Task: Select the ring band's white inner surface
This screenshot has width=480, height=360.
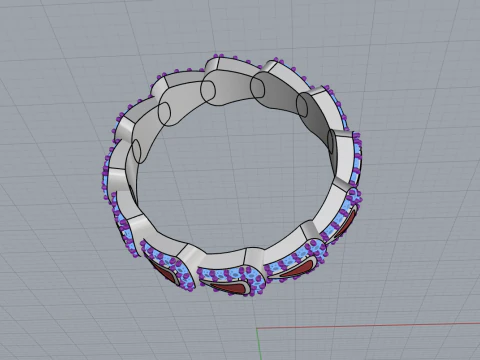Action: (x=230, y=87)
